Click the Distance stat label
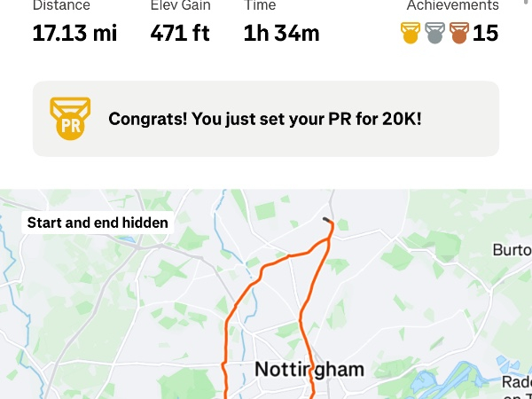The width and height of the screenshot is (532, 399). 61,5
